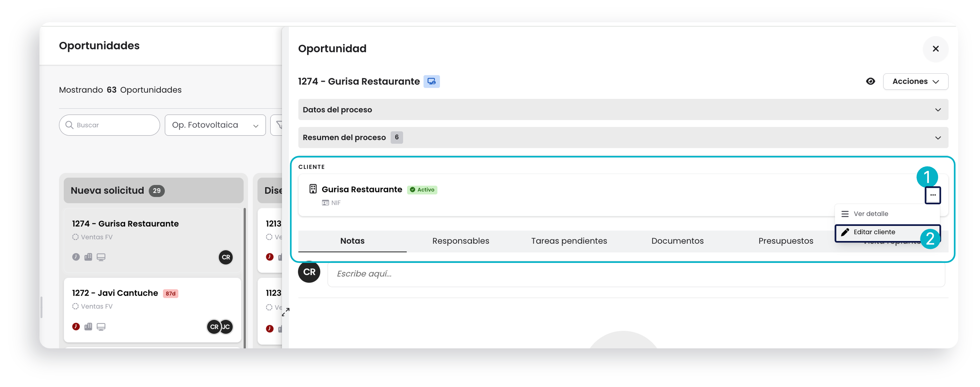Viewport: 980px width, 387px height.
Task: Open the 1272 - Javi Cantuche card
Action: (152, 310)
